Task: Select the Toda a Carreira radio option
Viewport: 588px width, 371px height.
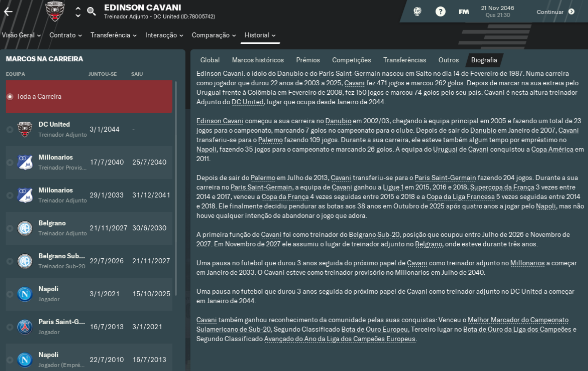Action: [x=10, y=97]
